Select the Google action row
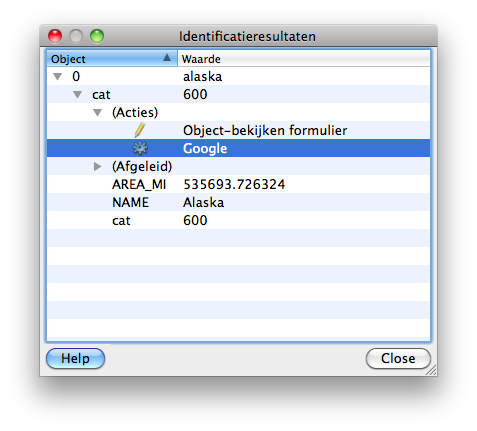The width and height of the screenshot is (477, 431). pyautogui.click(x=238, y=148)
